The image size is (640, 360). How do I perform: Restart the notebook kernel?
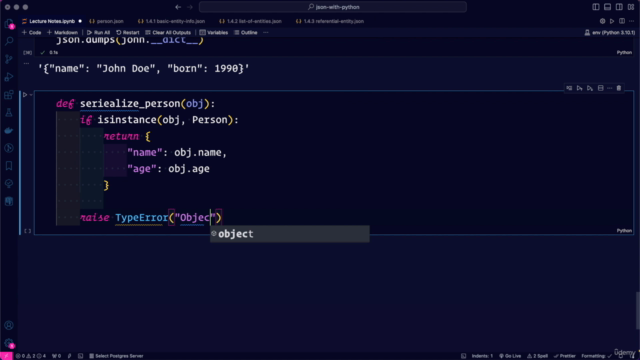click(128, 33)
